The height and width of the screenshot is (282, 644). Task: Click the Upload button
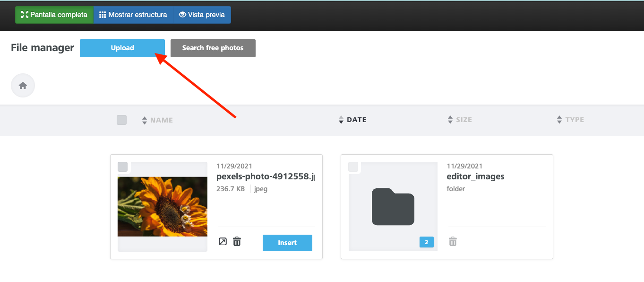[122, 48]
